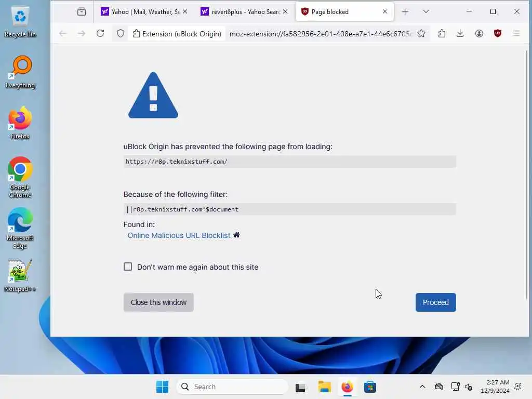This screenshot has height=399, width=532.
Task: Click the page vertical scrollbar
Action: [x=527, y=175]
